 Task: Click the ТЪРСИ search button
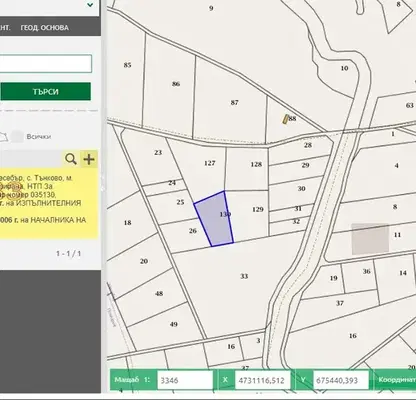point(46,91)
